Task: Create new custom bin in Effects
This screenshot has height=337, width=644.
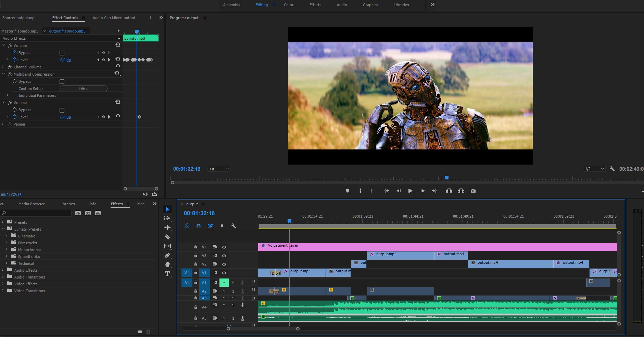Action: click(140, 331)
